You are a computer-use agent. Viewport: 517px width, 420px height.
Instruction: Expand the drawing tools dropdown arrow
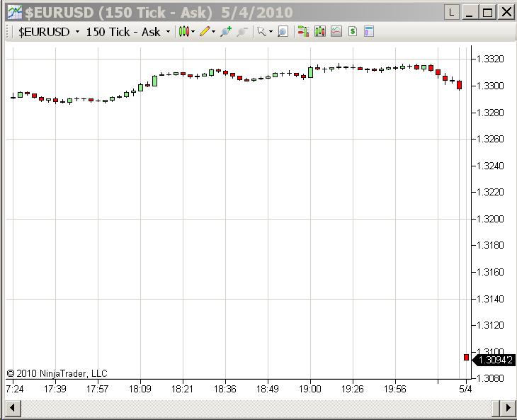[214, 32]
